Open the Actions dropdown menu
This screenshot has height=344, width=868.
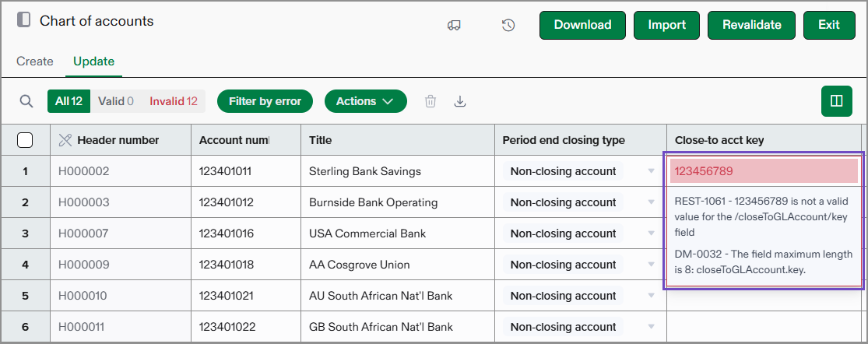pyautogui.click(x=365, y=101)
